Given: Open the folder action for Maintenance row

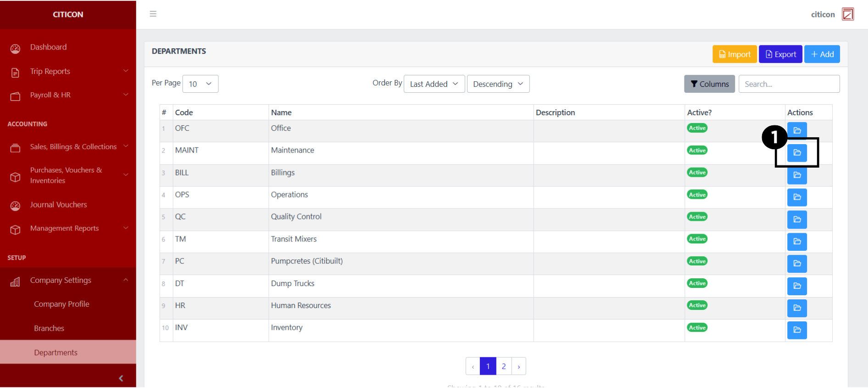Looking at the screenshot, I should click(x=797, y=152).
